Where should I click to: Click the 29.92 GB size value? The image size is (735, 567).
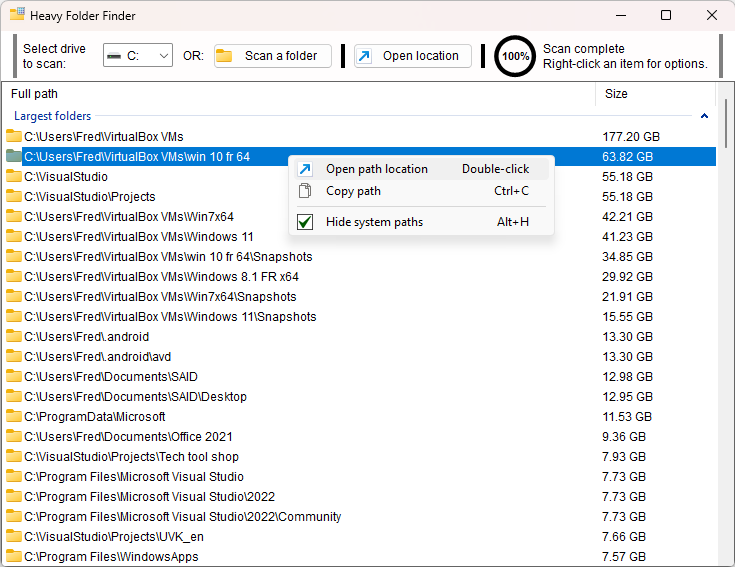tap(627, 276)
